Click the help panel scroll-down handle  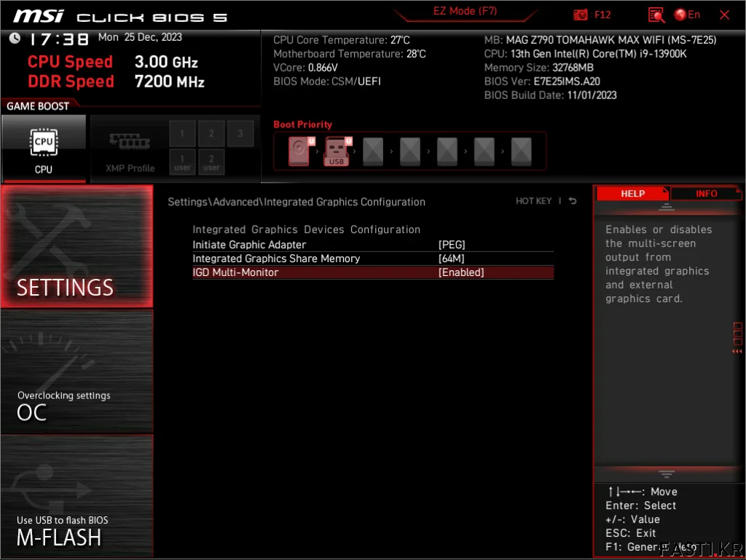click(666, 474)
